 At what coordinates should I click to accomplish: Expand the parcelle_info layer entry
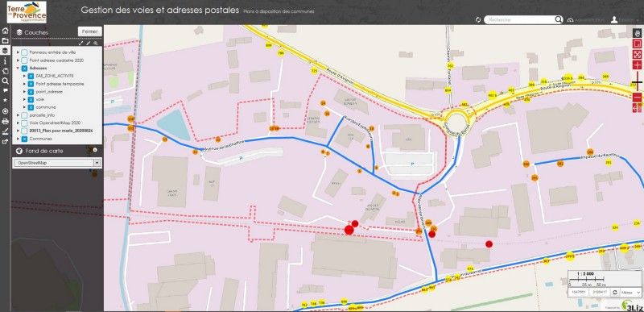[x=18, y=115]
